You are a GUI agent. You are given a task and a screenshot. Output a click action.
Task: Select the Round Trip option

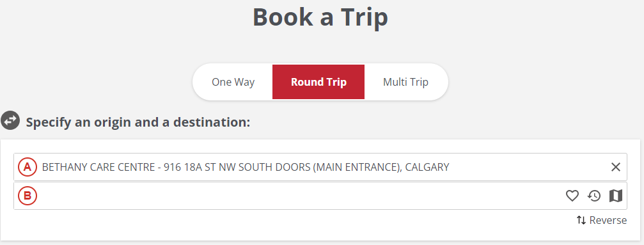318,82
